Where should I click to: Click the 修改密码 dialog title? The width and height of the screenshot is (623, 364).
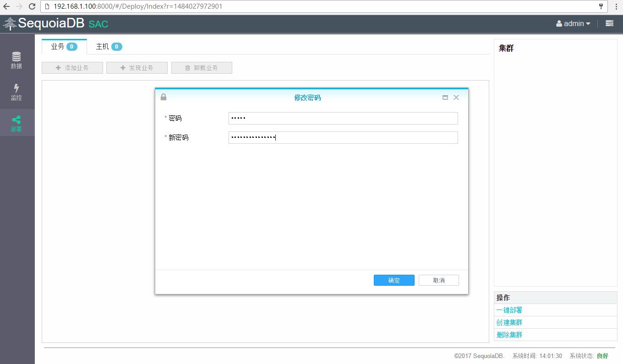tap(307, 98)
